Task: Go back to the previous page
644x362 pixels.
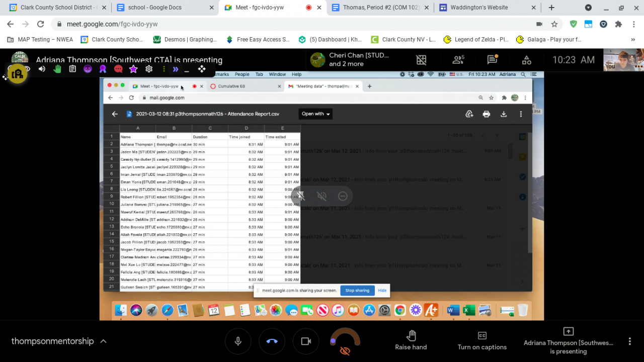Action: tap(11, 24)
